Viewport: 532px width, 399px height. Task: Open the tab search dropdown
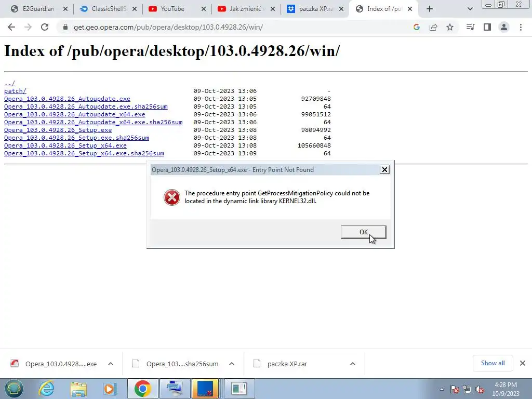(x=470, y=9)
